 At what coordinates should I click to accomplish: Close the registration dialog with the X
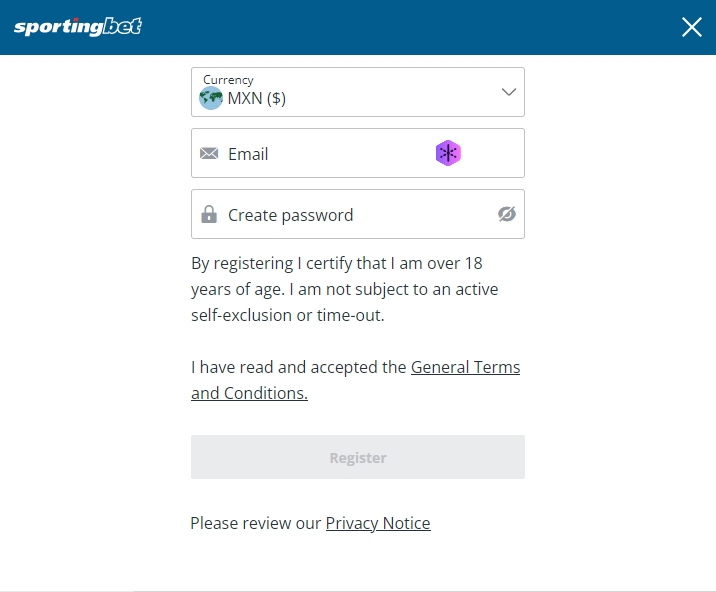pos(691,27)
